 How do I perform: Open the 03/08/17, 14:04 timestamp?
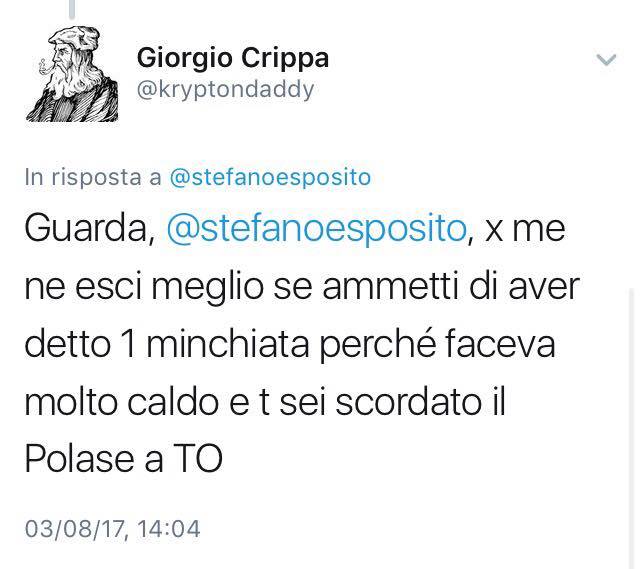[113, 529]
